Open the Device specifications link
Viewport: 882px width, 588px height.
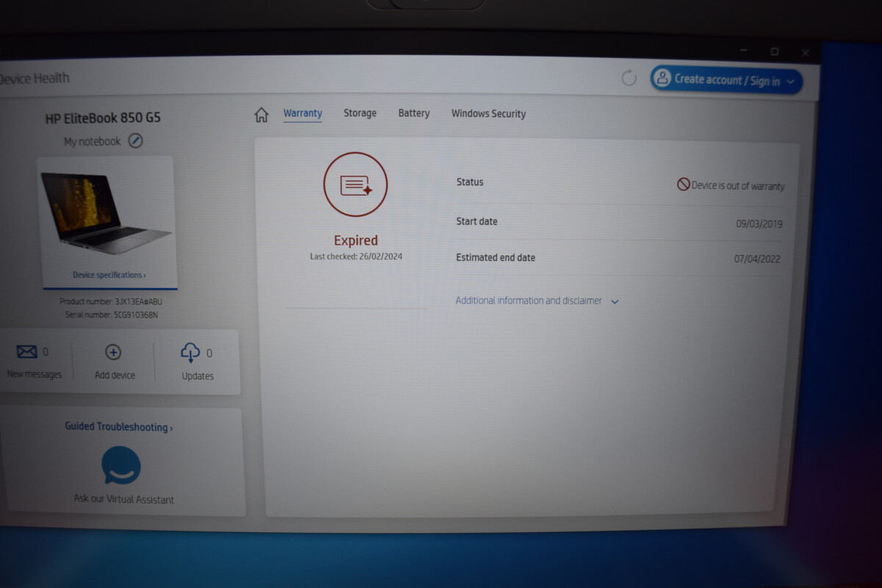tap(110, 275)
